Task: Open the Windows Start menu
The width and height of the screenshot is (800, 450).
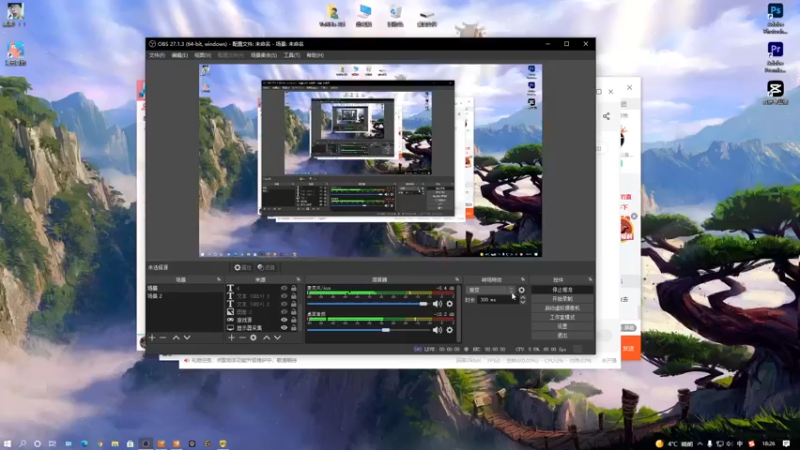Action: [7, 444]
